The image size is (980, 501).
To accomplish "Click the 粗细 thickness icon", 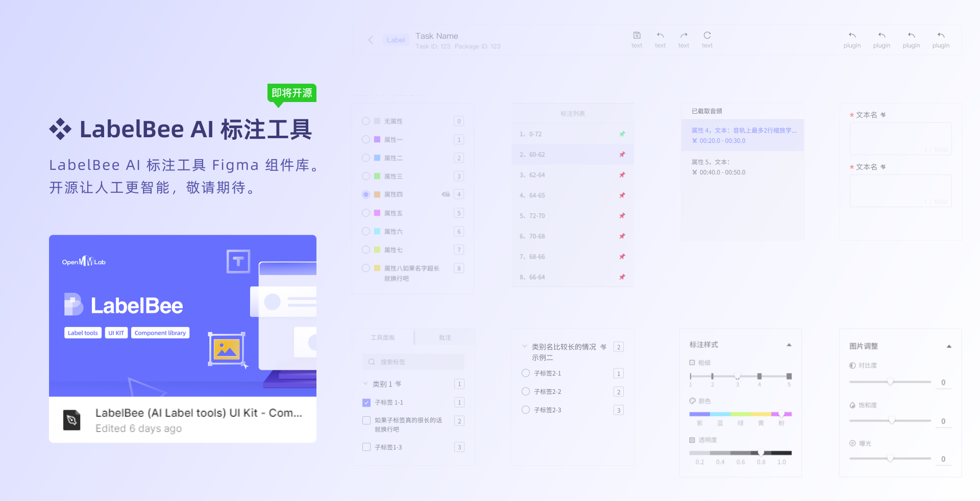I will pos(692,363).
